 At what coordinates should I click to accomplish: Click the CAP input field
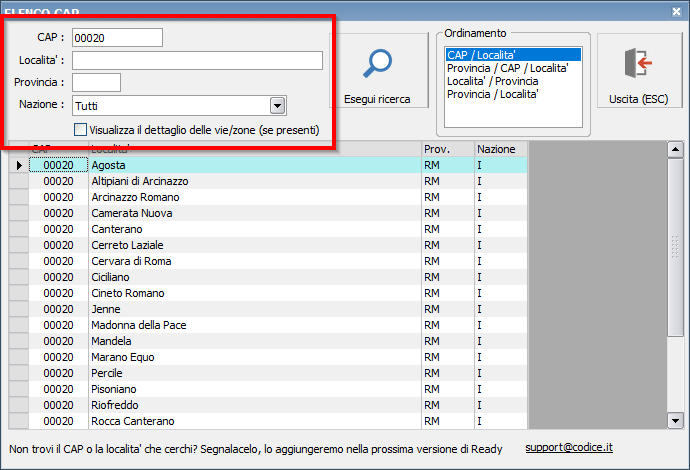coord(117,37)
